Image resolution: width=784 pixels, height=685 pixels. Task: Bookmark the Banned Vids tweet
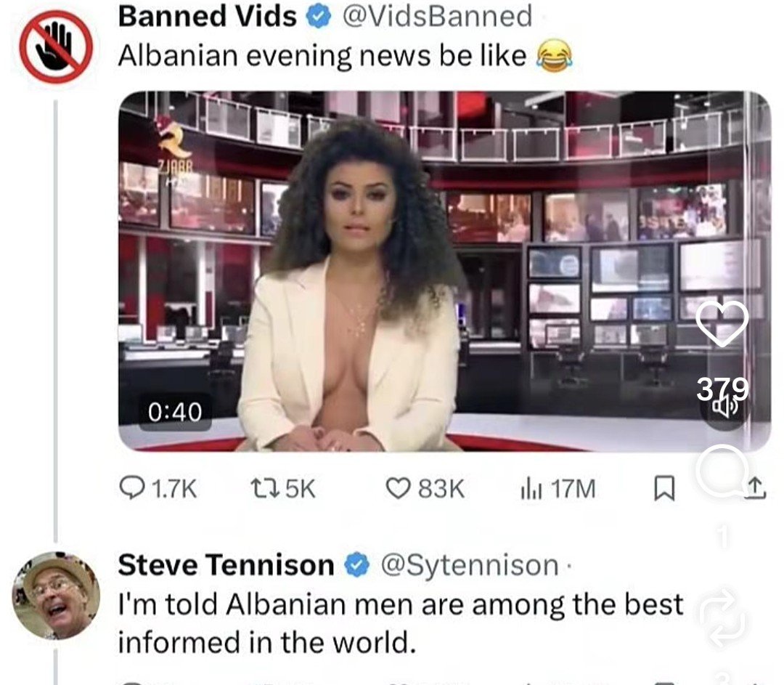coord(664,489)
